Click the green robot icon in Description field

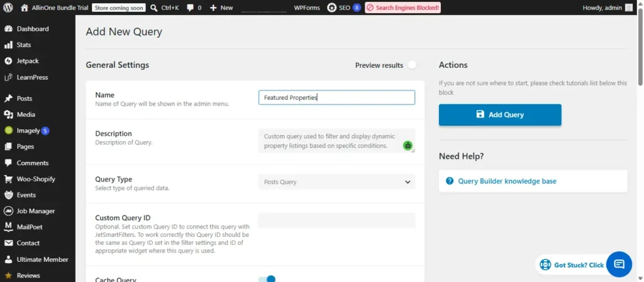pos(408,145)
